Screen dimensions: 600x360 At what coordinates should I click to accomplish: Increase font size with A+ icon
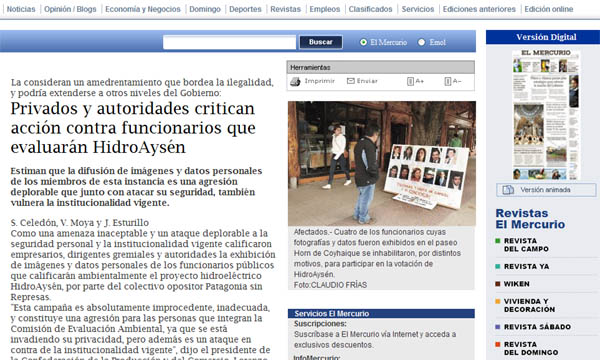(410, 81)
